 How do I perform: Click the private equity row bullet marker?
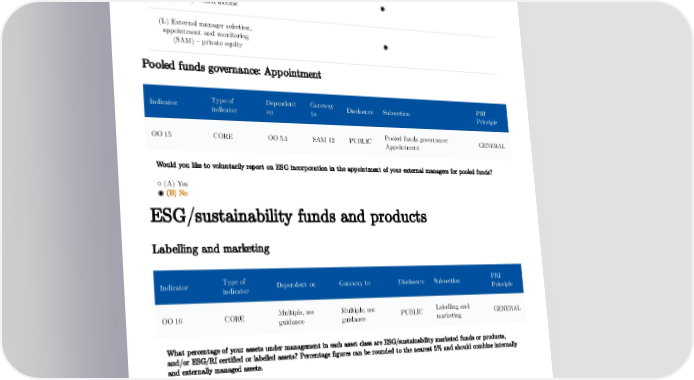click(386, 47)
